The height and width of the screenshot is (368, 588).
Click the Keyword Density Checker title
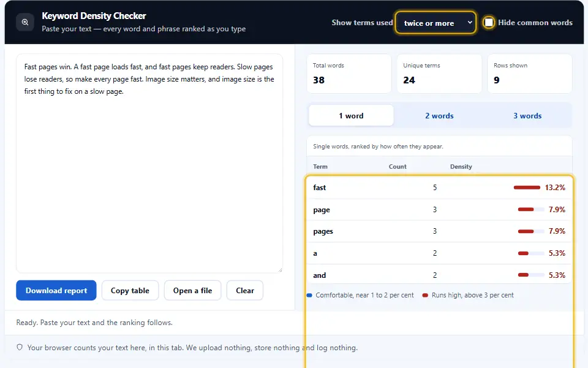[x=94, y=16]
